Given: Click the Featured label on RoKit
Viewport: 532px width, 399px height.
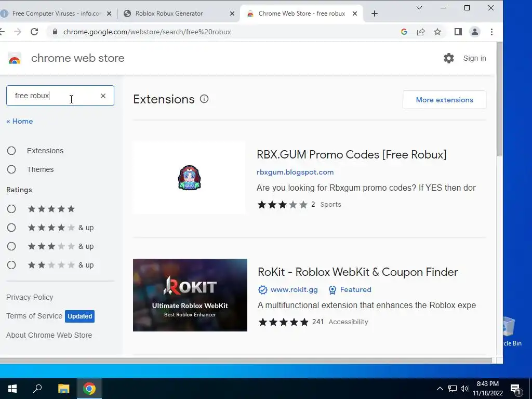Looking at the screenshot, I should pos(355,290).
